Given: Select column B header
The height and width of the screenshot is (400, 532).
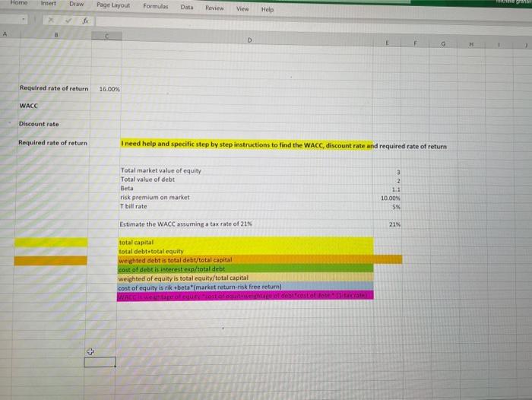Looking at the screenshot, I should pyautogui.click(x=56, y=35).
